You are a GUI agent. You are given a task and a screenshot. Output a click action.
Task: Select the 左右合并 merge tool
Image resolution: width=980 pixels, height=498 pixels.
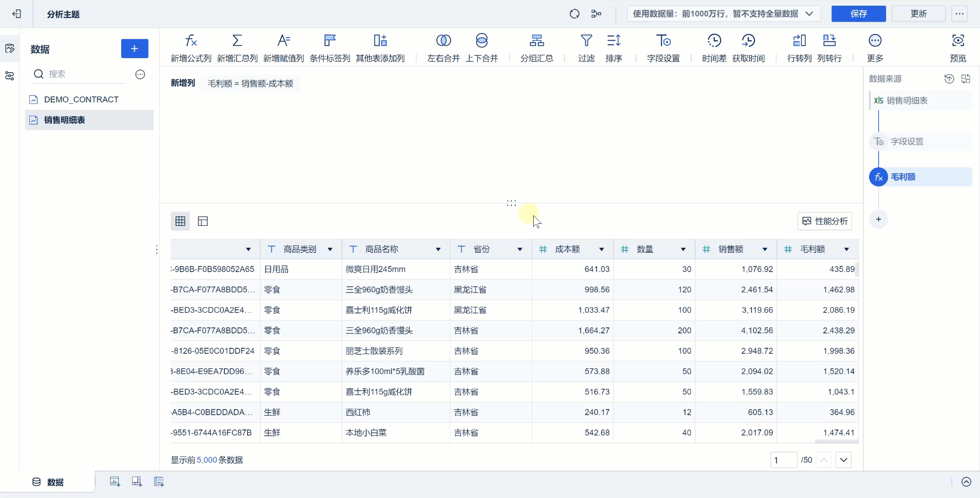pyautogui.click(x=443, y=47)
